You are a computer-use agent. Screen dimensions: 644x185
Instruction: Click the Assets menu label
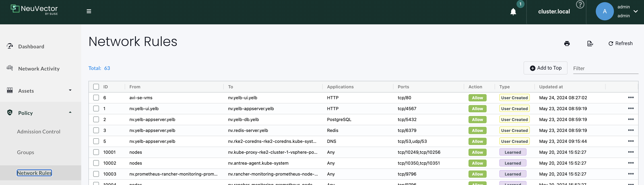point(26,91)
